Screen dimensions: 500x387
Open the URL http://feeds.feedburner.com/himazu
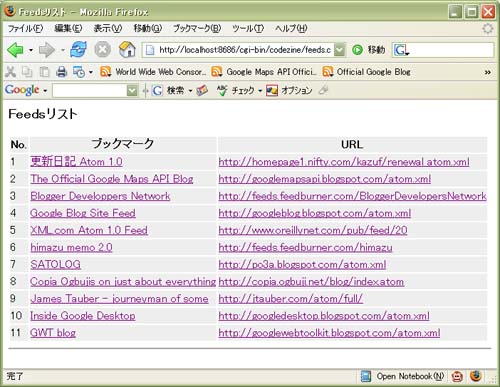click(x=305, y=247)
